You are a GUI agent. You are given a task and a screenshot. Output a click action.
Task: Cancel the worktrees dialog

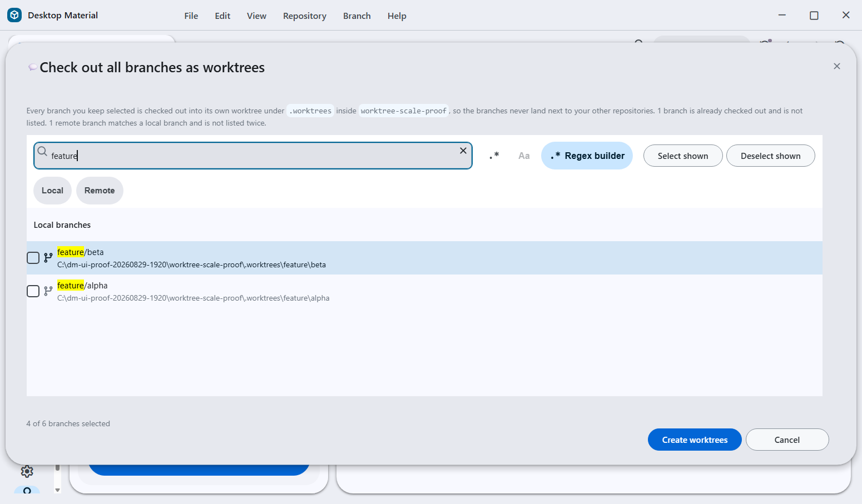coord(787,440)
